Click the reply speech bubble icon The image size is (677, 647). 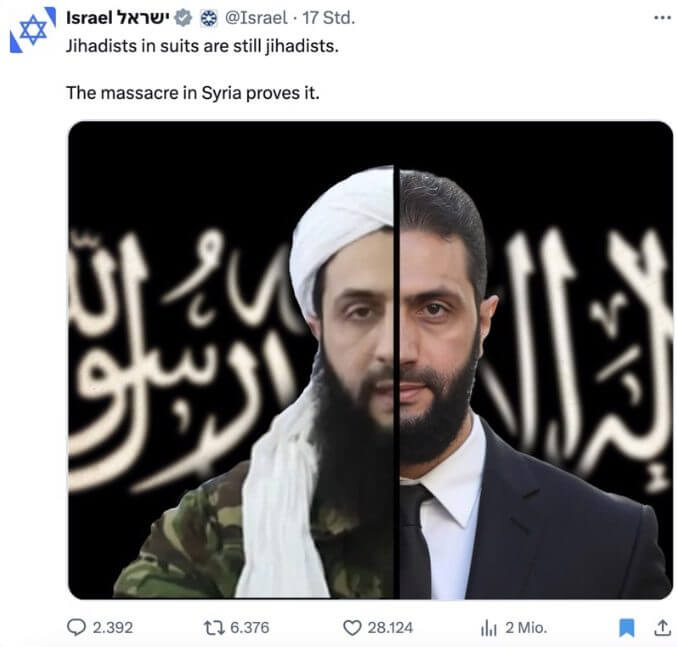[x=76, y=628]
